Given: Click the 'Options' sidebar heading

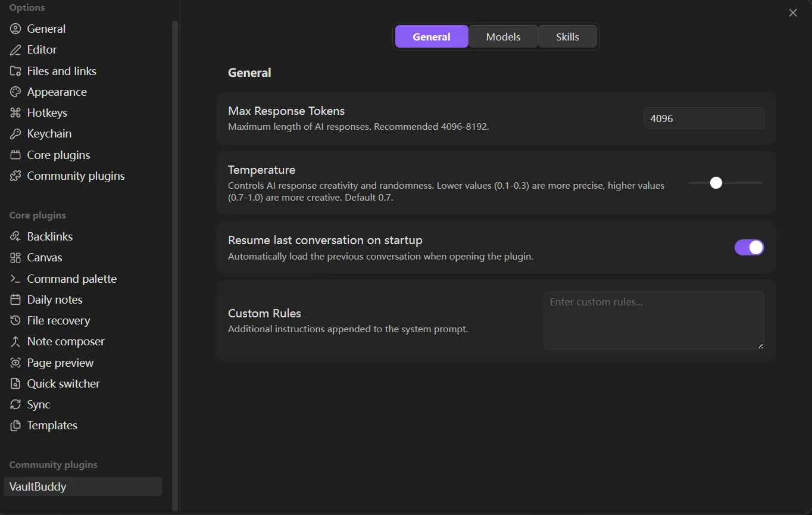Looking at the screenshot, I should (x=27, y=7).
